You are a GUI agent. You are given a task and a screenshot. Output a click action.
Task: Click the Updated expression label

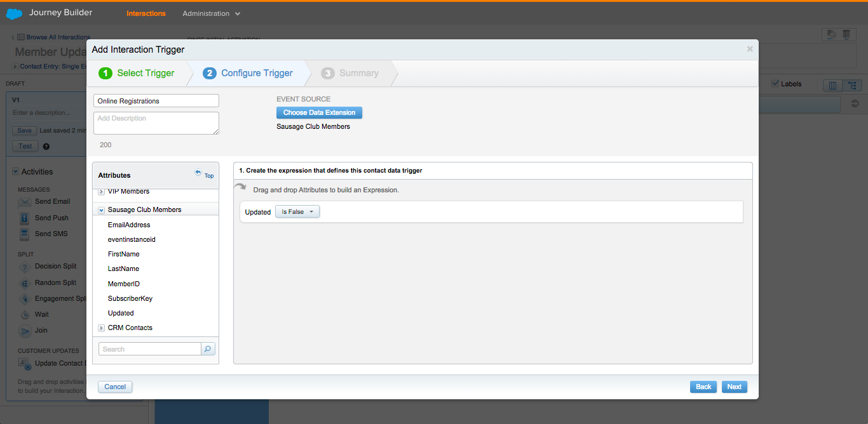(258, 212)
